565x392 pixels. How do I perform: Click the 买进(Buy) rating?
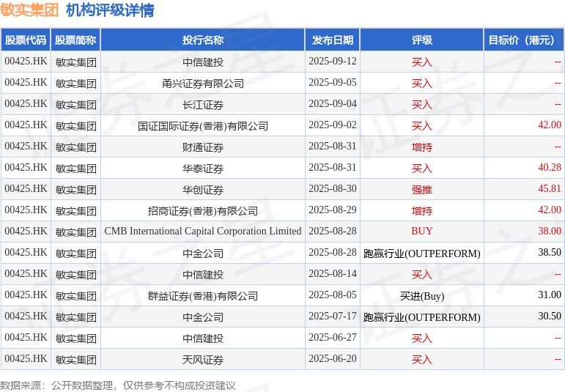tap(422, 296)
